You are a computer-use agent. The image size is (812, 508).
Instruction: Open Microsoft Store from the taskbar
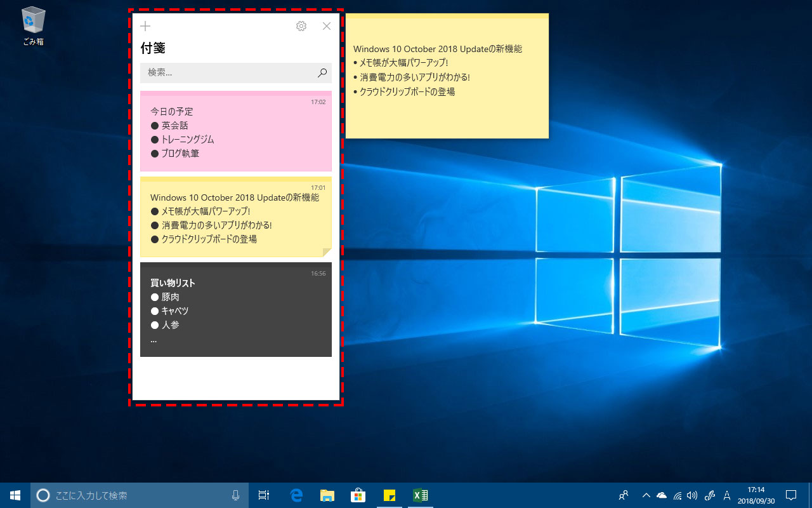(358, 495)
